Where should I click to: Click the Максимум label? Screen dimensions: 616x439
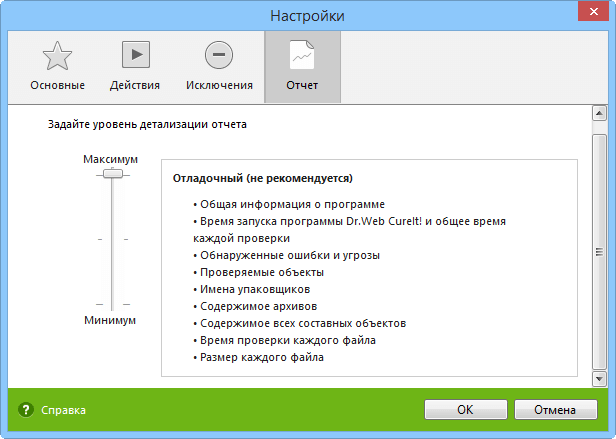(110, 159)
